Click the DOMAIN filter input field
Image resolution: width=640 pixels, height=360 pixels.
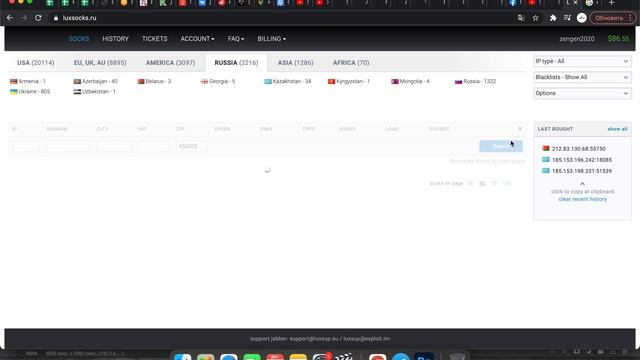coord(68,146)
